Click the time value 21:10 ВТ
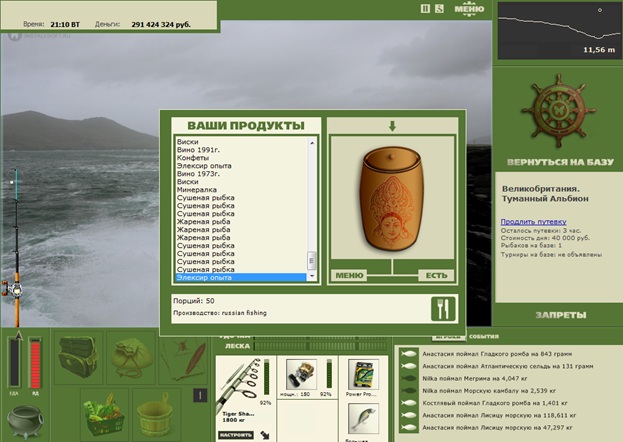Viewport: 623px width, 442px height. 65,24
